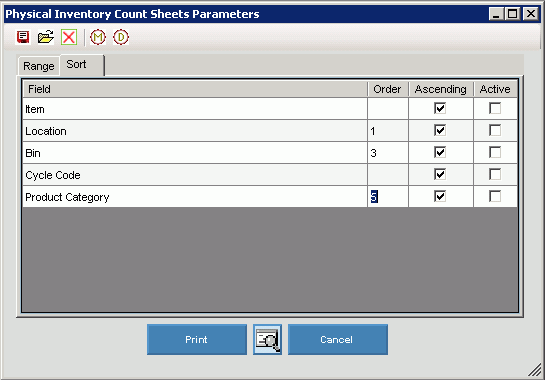Screen dimensions: 545x380
Task: Click the circled M toolbar icon
Action: point(98,37)
